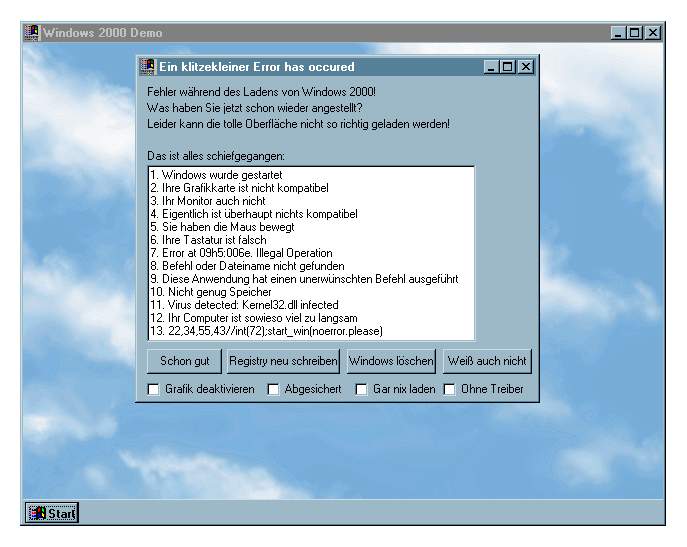This screenshot has height=547, width=687.
Task: Click 'Leider kann die tolle Oberfläche' message line
Action: [298, 124]
